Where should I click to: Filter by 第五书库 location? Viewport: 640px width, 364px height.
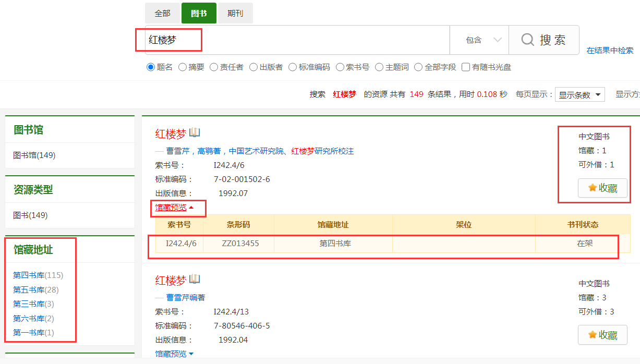pos(29,290)
